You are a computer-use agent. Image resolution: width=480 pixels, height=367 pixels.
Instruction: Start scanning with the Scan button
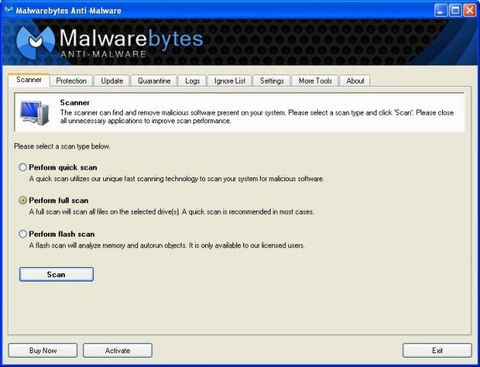point(56,274)
